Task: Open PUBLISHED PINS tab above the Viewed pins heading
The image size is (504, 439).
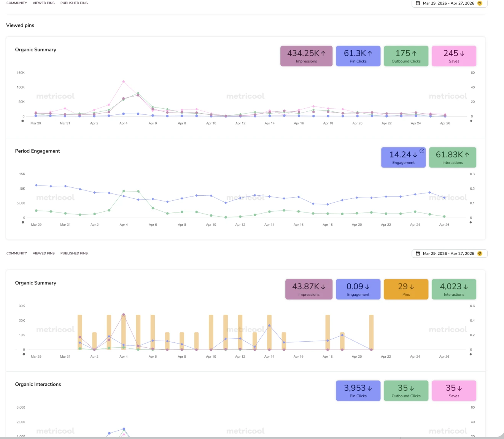Action: (74, 3)
